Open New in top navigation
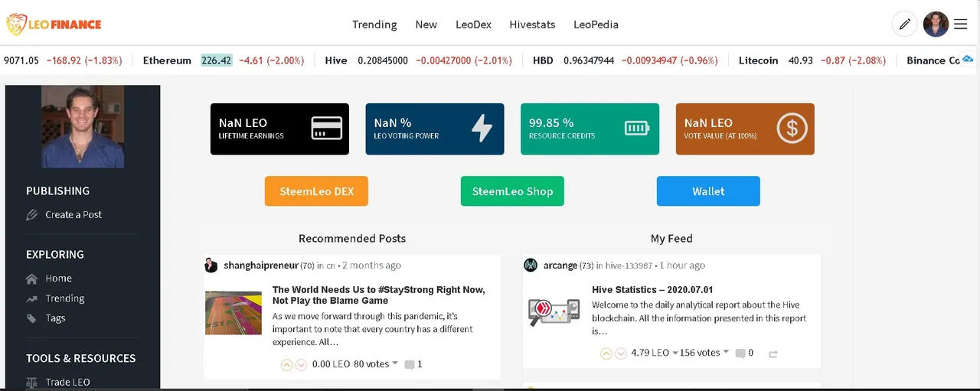980x391 pixels. [426, 24]
